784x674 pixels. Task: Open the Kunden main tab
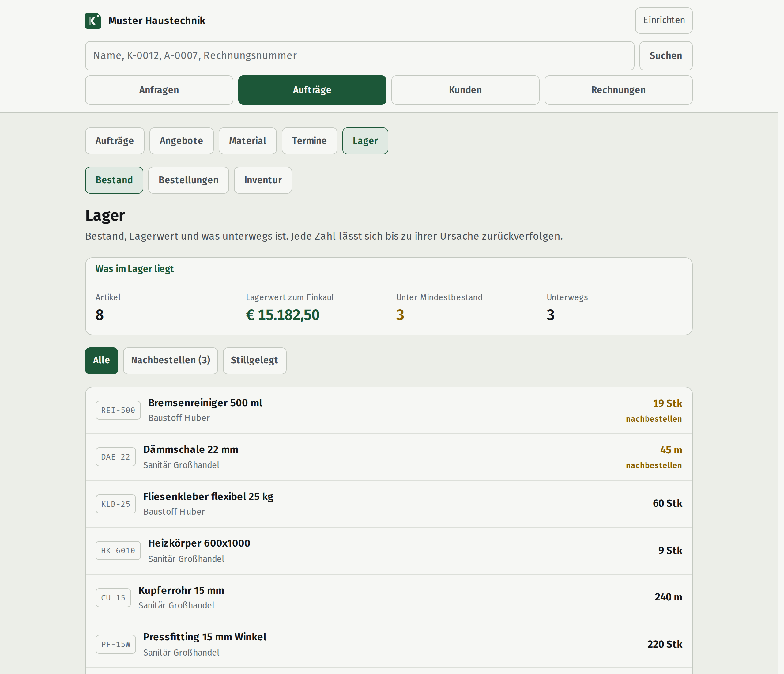(x=466, y=90)
